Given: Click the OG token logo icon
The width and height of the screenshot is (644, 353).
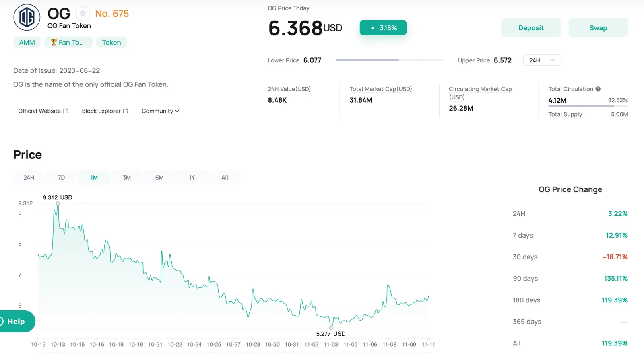Looking at the screenshot, I should [x=27, y=18].
